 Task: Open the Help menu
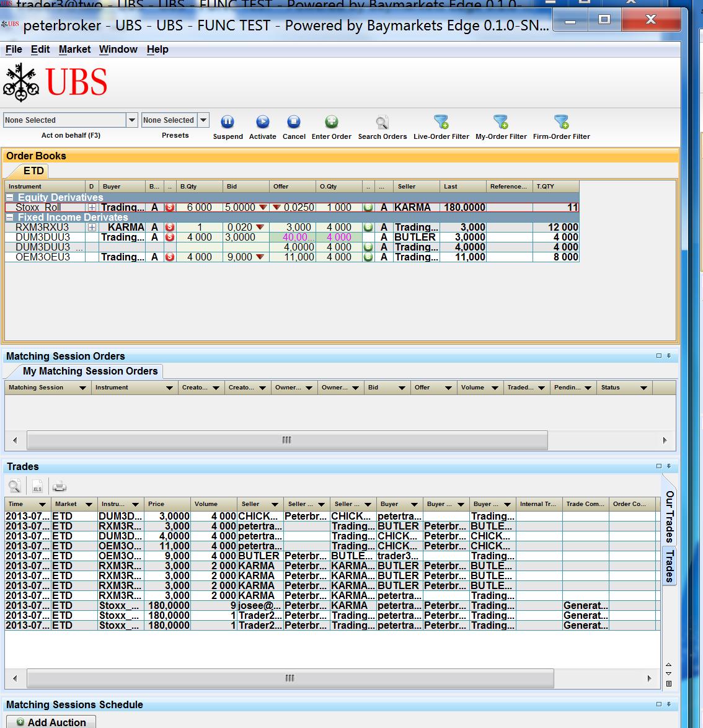[157, 49]
